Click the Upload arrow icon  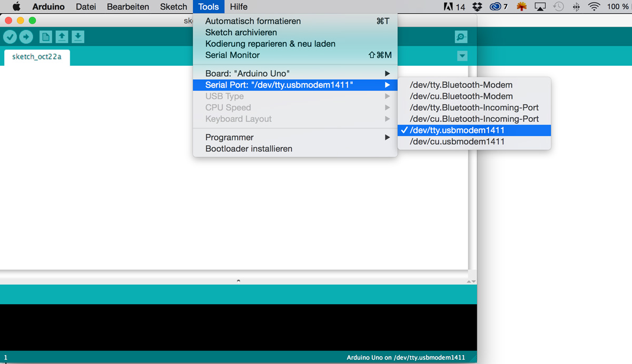pos(26,37)
